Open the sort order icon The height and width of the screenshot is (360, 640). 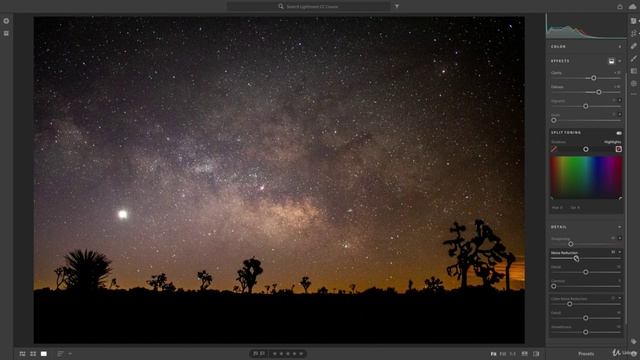coord(60,354)
